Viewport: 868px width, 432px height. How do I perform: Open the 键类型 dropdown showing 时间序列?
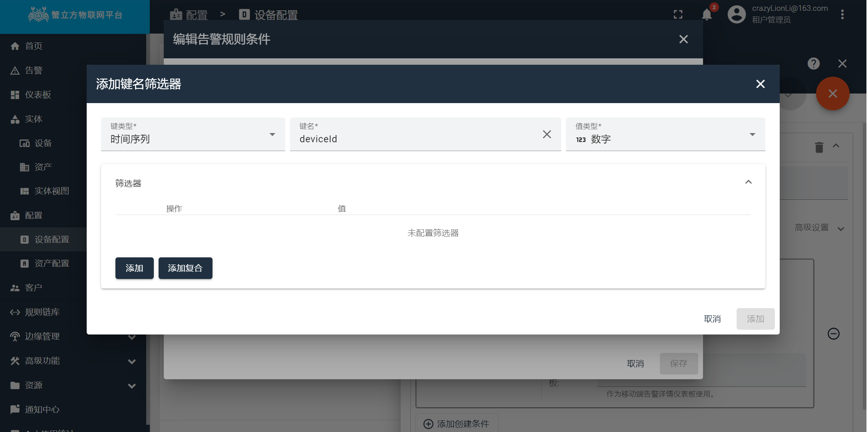click(x=193, y=134)
